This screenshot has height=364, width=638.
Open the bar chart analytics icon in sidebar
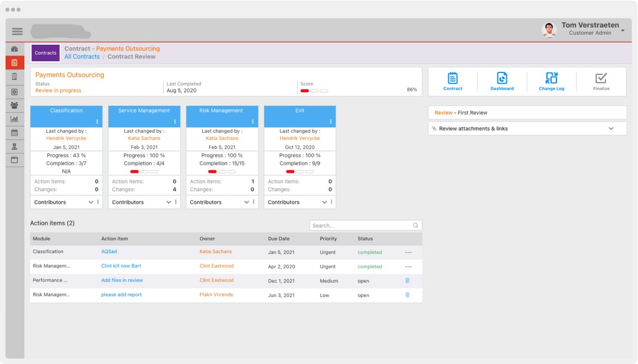point(15,120)
